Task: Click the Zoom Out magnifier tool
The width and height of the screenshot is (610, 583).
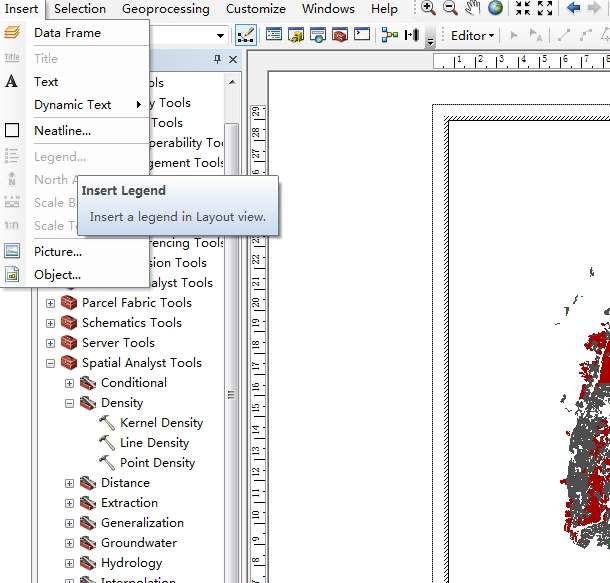Action: point(450,8)
